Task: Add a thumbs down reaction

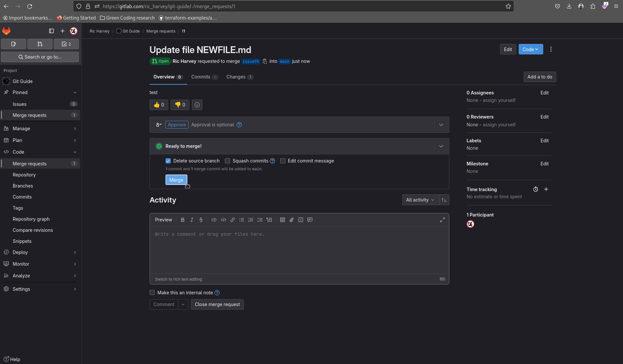Action: tap(180, 105)
